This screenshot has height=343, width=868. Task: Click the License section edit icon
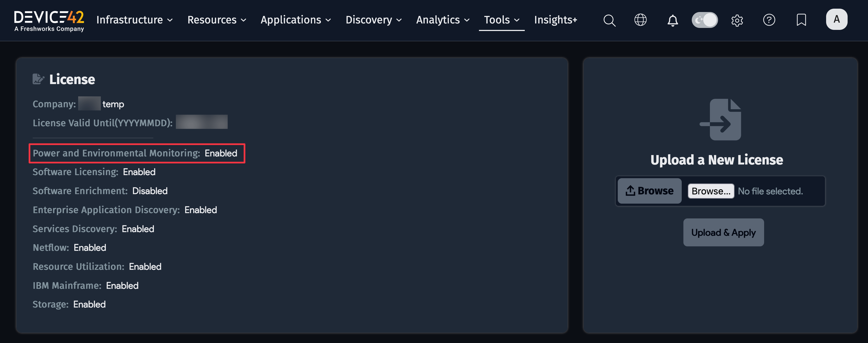coord(39,78)
